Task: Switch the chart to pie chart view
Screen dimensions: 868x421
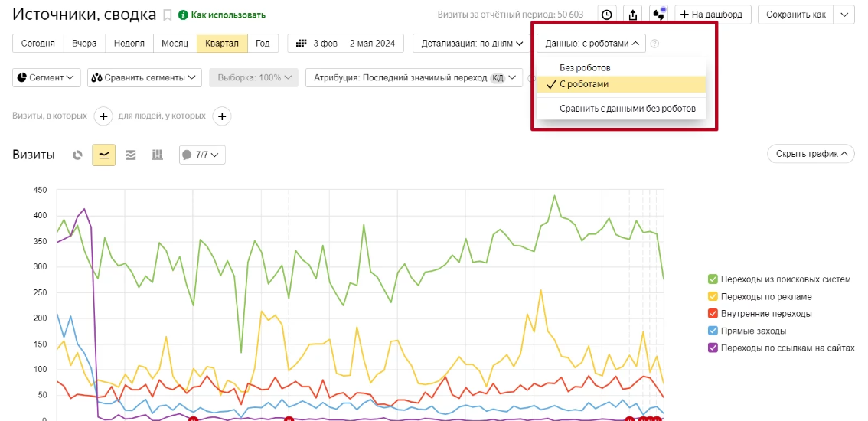Action: [77, 155]
